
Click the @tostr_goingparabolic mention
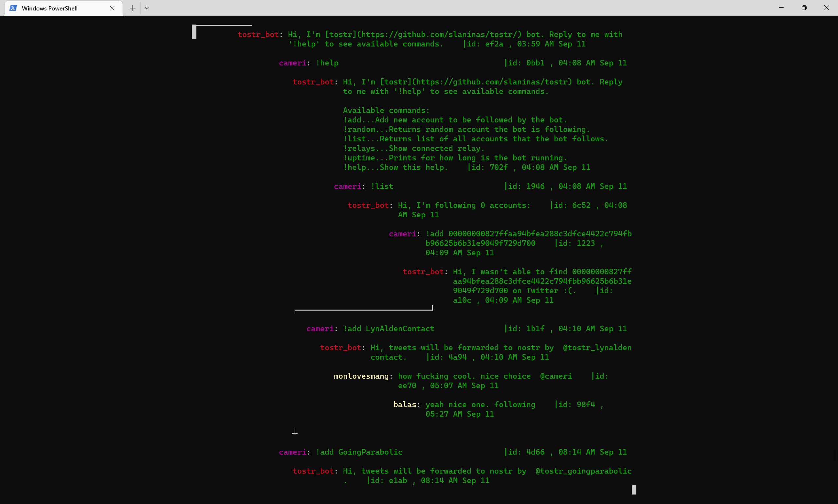point(583,471)
